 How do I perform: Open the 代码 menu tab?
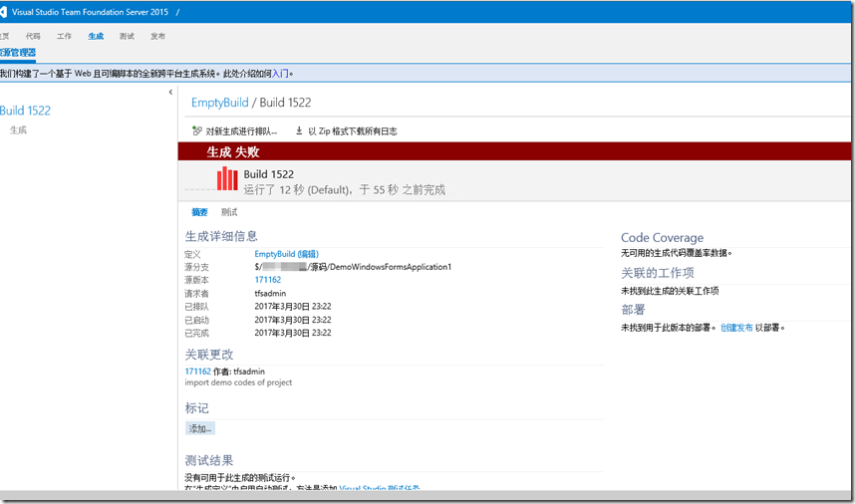(x=33, y=36)
